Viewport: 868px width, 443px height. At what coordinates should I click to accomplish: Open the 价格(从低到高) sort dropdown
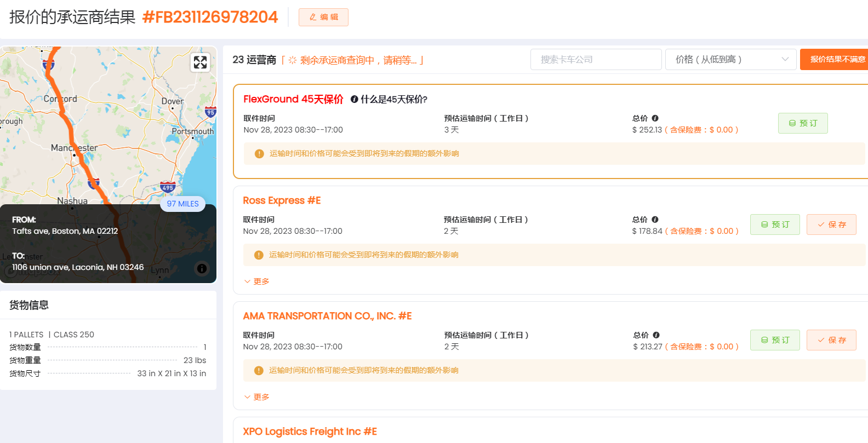pyautogui.click(x=730, y=60)
